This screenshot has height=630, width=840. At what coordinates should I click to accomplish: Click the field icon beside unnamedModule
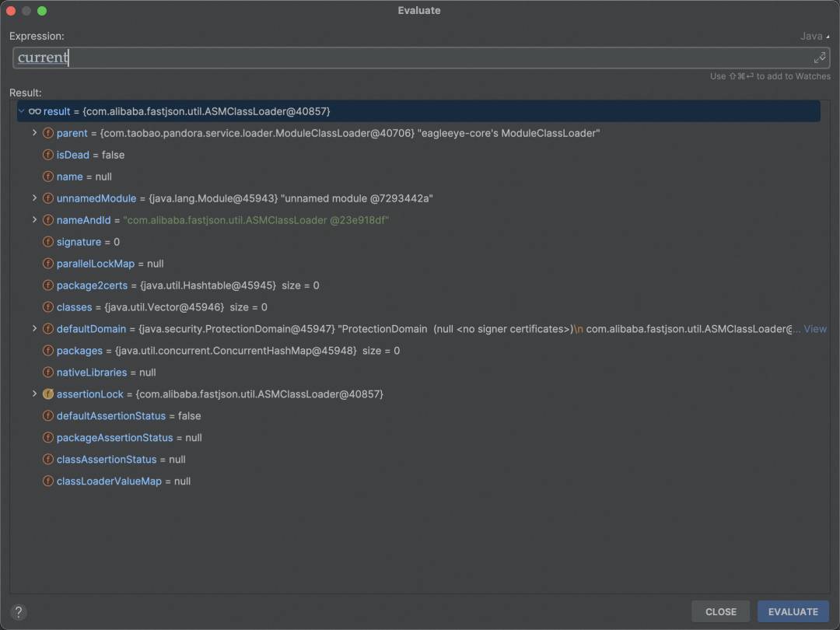pos(47,198)
